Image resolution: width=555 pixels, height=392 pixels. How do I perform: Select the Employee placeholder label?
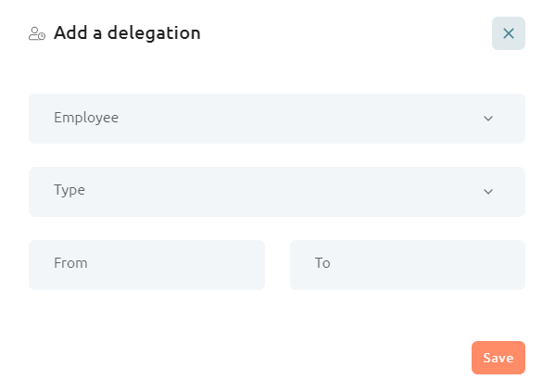coord(86,118)
